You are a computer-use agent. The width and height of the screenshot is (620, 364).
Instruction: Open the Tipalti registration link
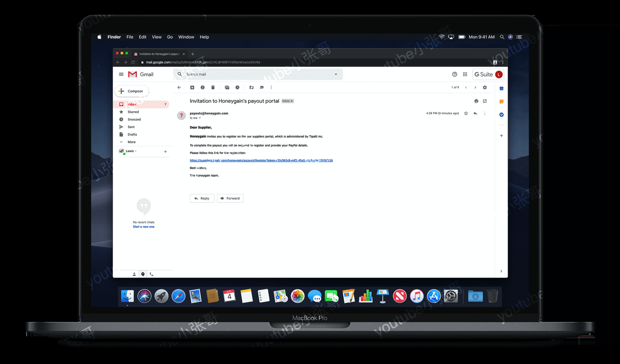tap(261, 160)
